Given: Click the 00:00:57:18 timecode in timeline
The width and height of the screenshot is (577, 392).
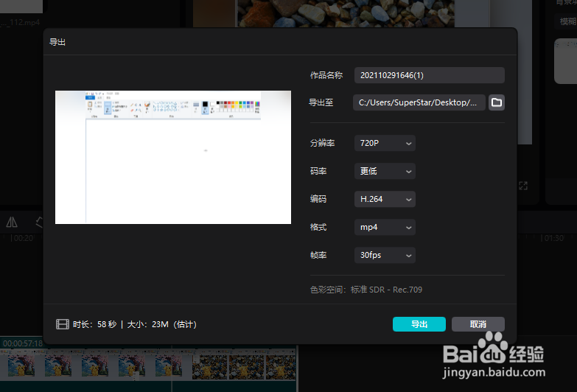Looking at the screenshot, I should [x=23, y=343].
